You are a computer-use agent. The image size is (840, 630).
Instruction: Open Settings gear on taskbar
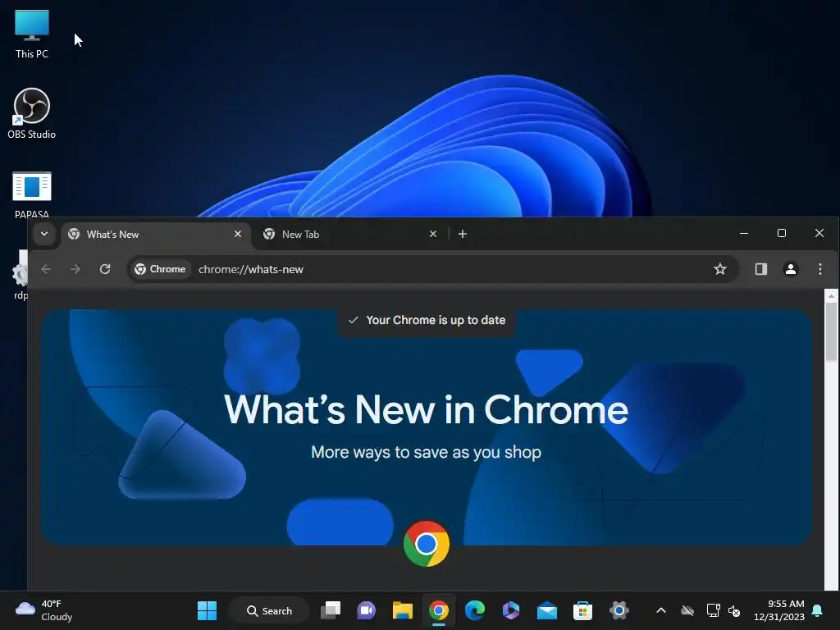pyautogui.click(x=619, y=610)
